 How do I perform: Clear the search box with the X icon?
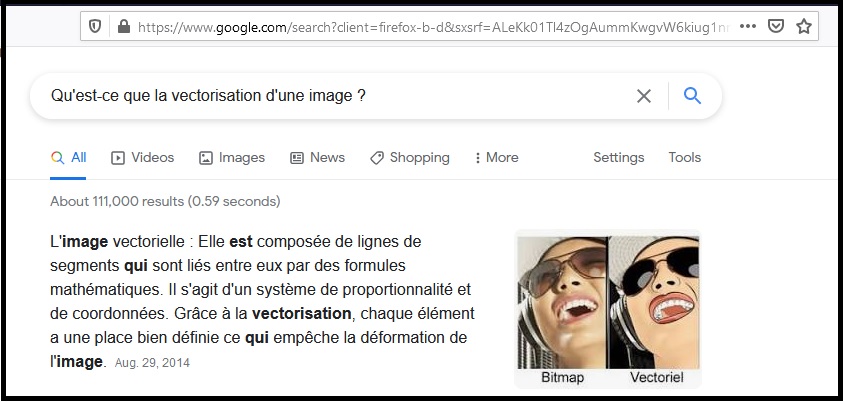(644, 96)
